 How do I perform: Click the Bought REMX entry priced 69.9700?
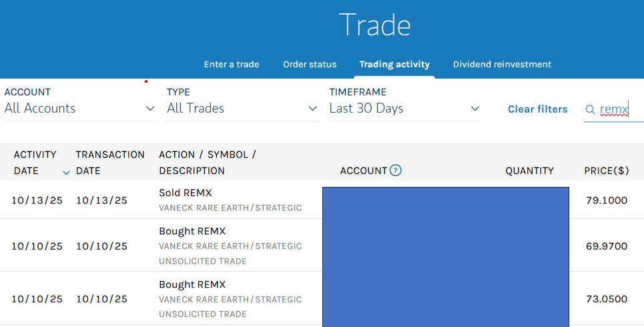(x=192, y=232)
